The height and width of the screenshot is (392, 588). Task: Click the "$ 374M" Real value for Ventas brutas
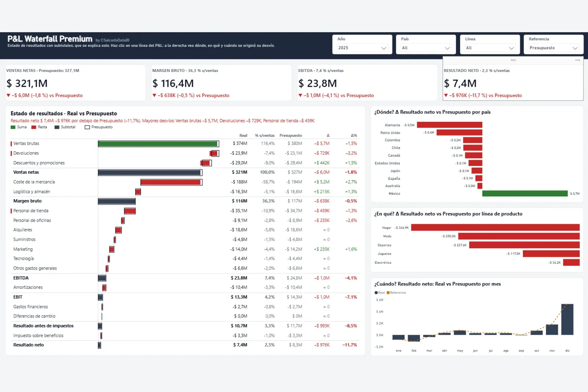240,143
